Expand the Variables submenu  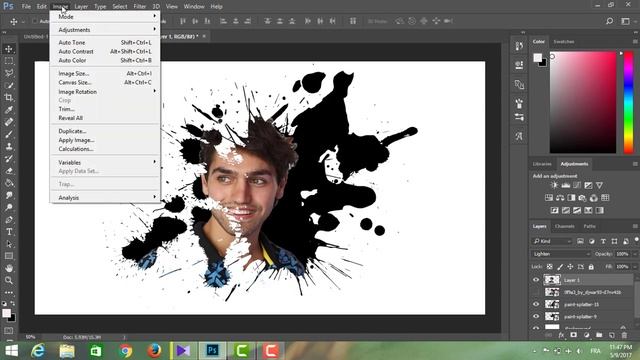click(x=105, y=162)
